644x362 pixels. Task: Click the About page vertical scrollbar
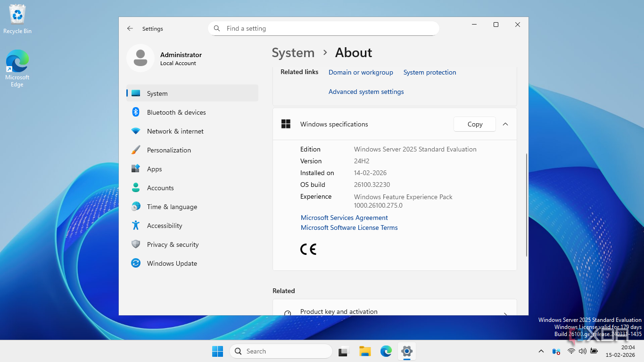(527, 205)
